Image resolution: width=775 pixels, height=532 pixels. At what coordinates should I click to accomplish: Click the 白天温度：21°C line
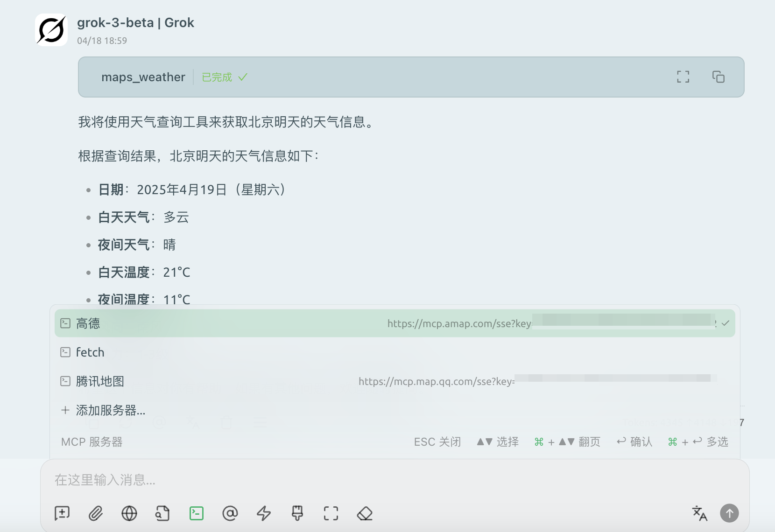tap(144, 272)
